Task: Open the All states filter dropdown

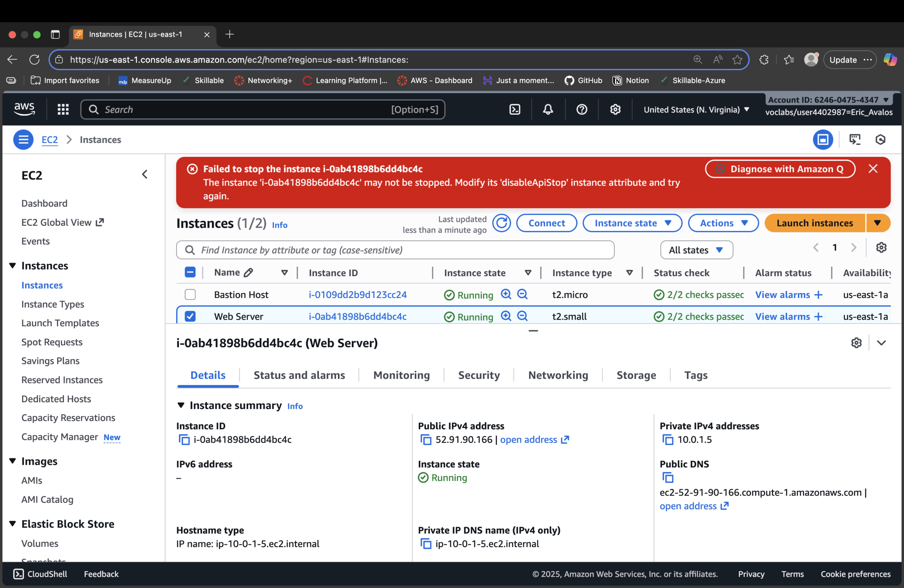Action: click(x=696, y=250)
